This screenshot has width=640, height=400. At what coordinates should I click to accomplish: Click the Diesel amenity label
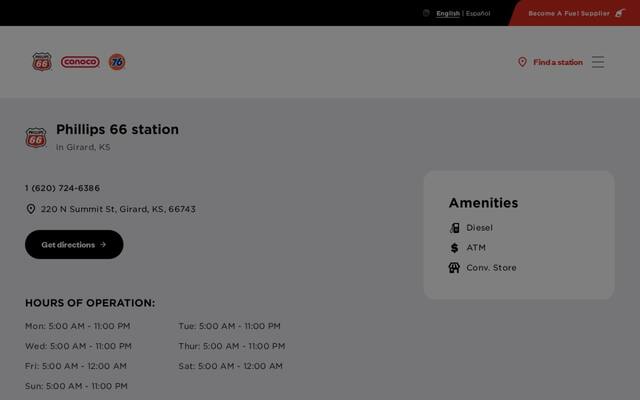(479, 228)
